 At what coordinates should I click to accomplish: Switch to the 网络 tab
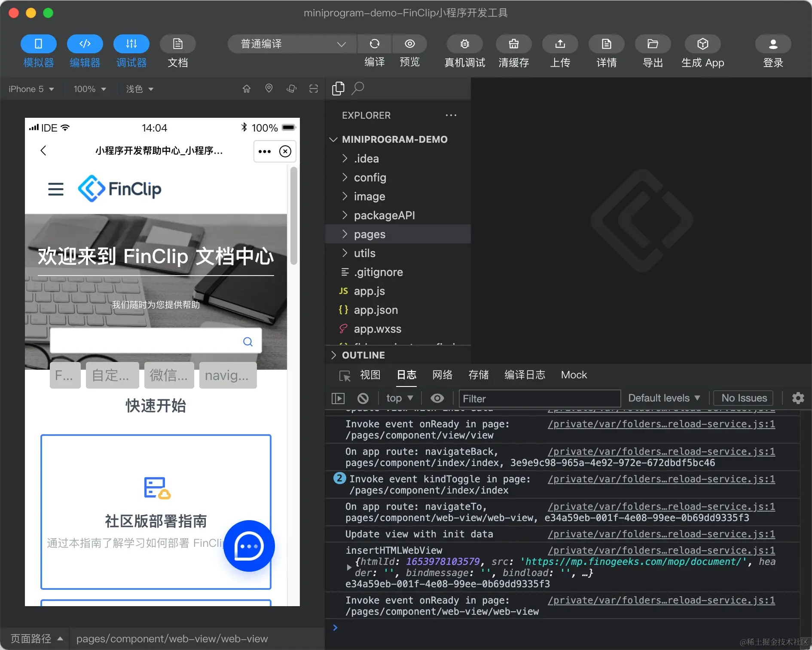[443, 375]
